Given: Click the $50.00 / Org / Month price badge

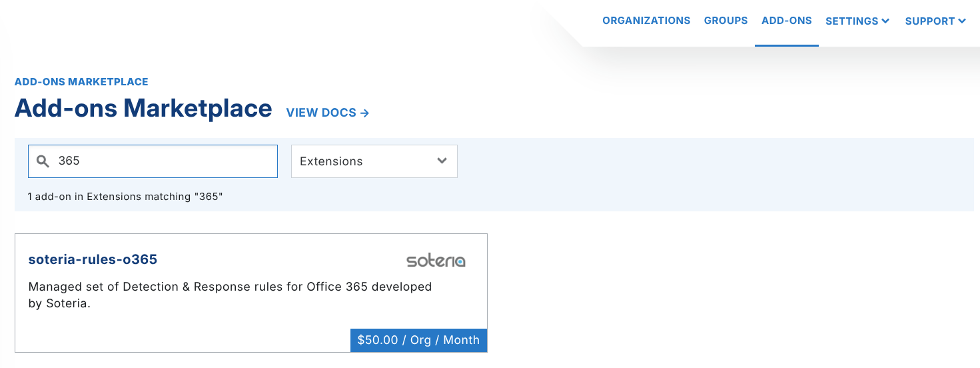Looking at the screenshot, I should pos(418,340).
